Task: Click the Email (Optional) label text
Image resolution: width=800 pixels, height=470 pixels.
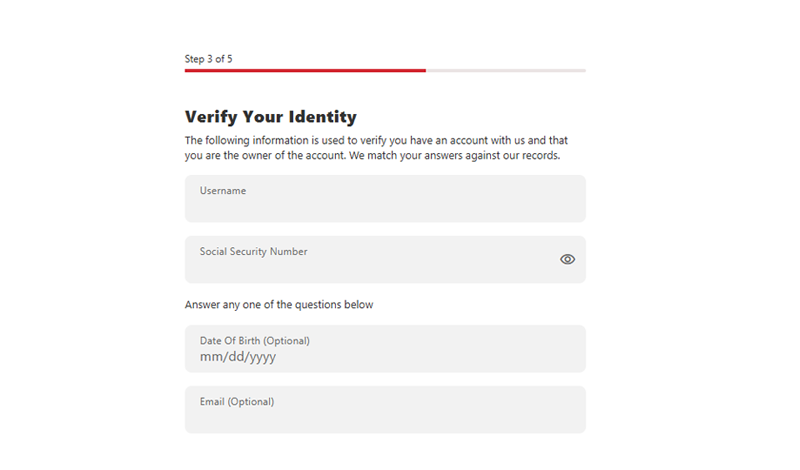Action: pos(237,402)
